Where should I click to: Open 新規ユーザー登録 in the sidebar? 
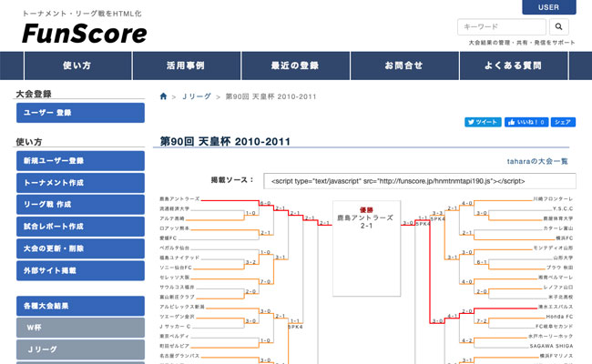80,161
